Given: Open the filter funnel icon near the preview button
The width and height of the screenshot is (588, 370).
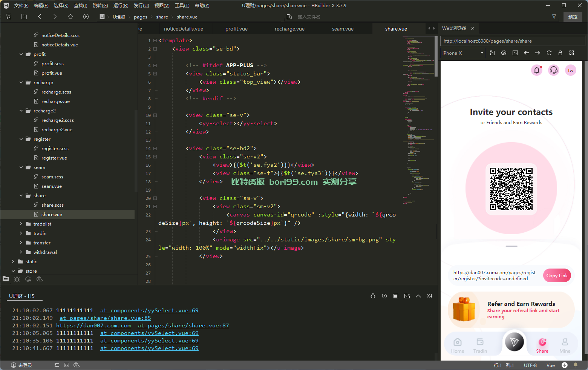Looking at the screenshot, I should 554,17.
